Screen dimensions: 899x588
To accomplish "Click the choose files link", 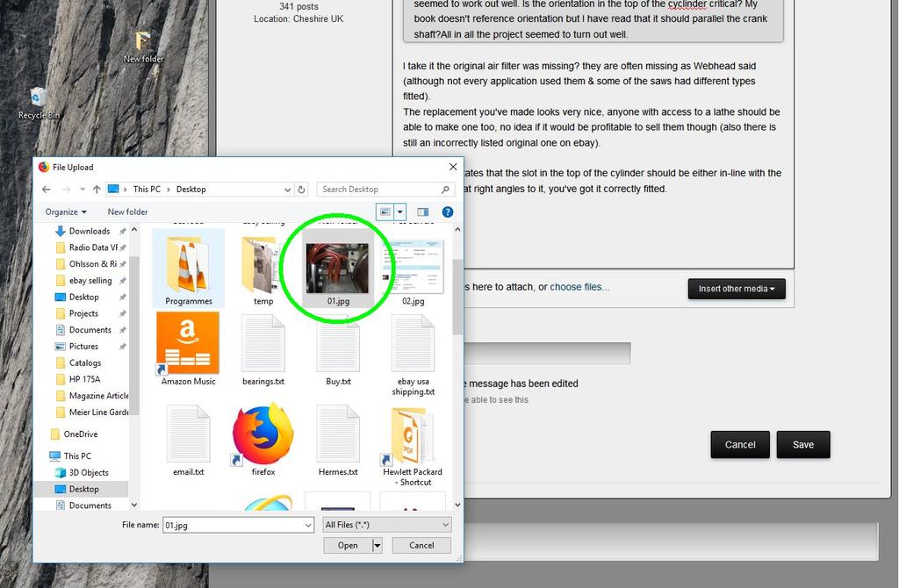I will pyautogui.click(x=579, y=287).
